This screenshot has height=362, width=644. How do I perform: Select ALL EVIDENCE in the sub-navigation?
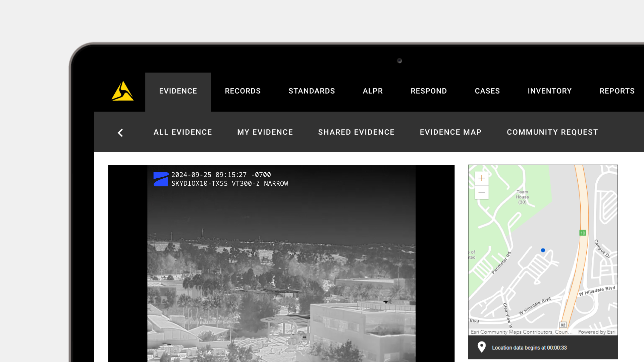click(182, 132)
